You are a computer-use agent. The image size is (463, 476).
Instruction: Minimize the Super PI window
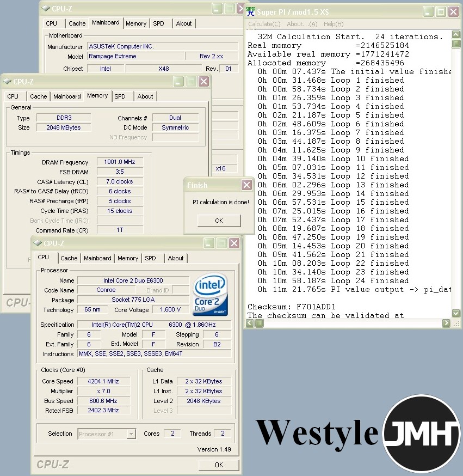(428, 12)
